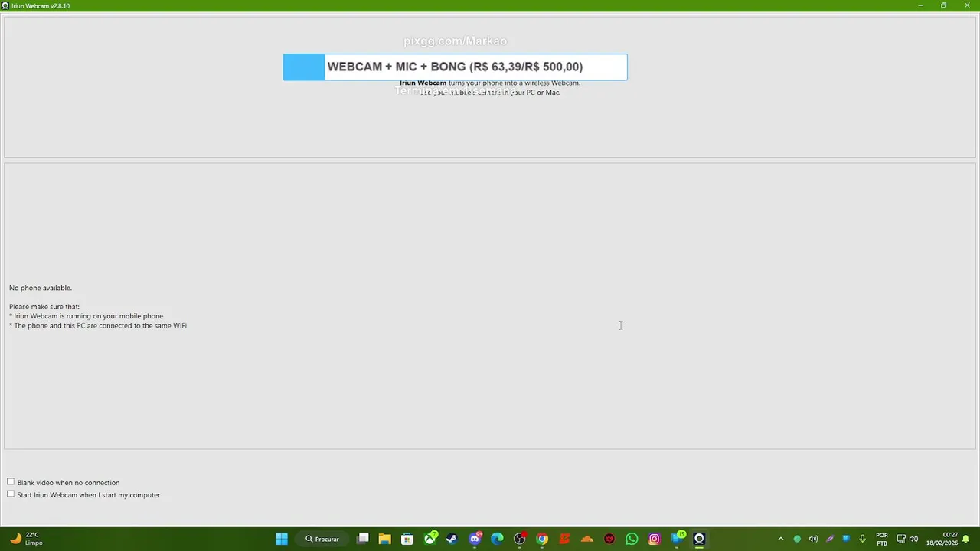Click the green circle tray icon
Viewport: 980px width, 551px height.
click(797, 539)
